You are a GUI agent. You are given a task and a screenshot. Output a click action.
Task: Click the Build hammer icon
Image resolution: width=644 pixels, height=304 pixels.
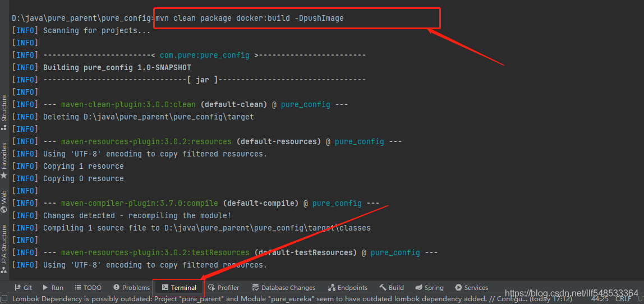pos(383,288)
